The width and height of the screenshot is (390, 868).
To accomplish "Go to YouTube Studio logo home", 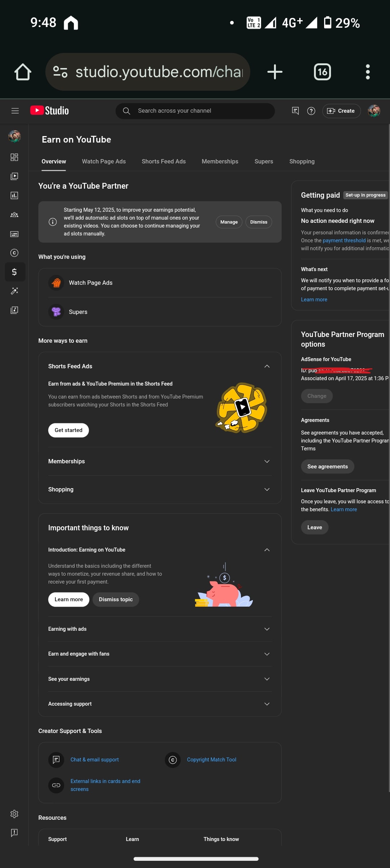I will pyautogui.click(x=49, y=111).
